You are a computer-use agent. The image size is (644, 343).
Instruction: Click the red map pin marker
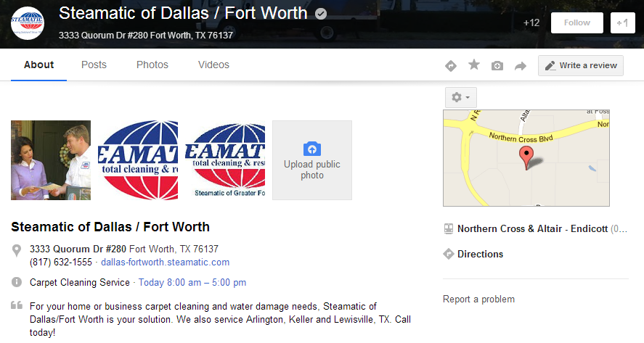point(526,158)
